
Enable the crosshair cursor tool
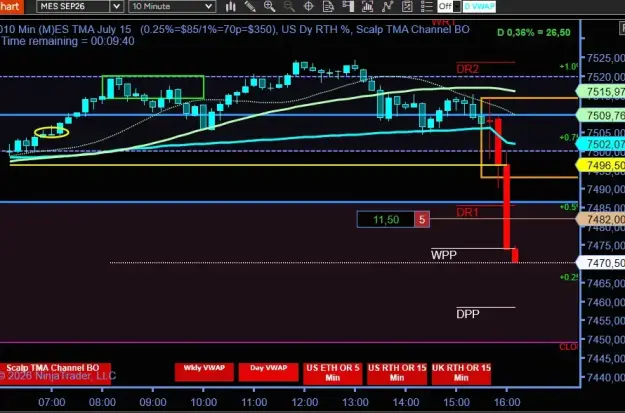(309, 6)
